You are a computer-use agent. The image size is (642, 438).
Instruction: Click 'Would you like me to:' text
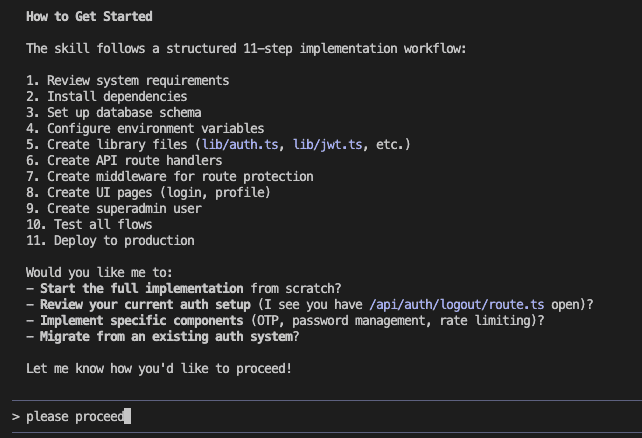point(99,273)
